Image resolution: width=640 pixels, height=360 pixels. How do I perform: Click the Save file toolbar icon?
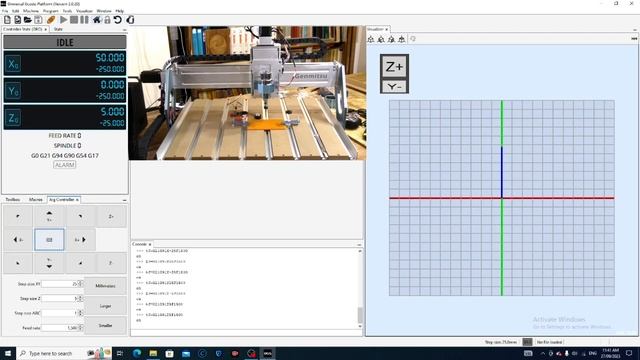38,20
